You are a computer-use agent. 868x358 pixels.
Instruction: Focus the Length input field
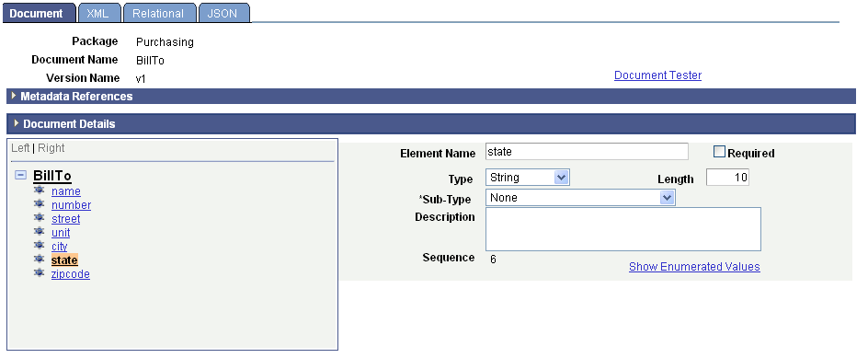click(x=727, y=178)
